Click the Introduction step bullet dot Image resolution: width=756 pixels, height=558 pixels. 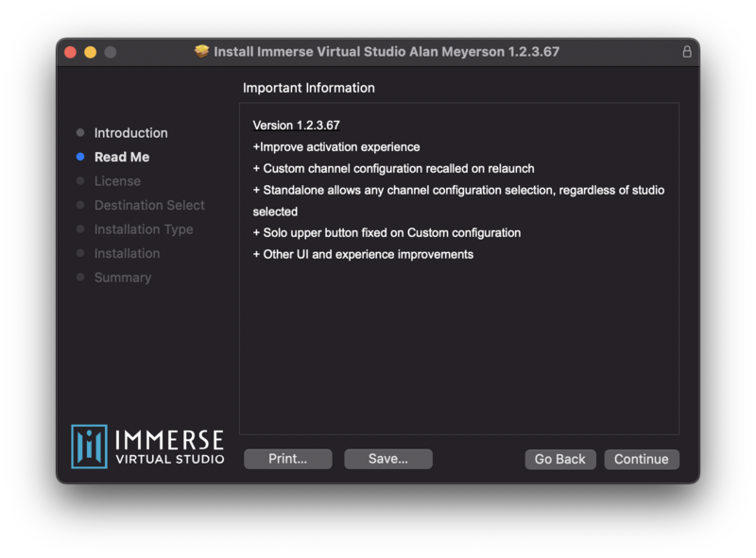(x=80, y=133)
